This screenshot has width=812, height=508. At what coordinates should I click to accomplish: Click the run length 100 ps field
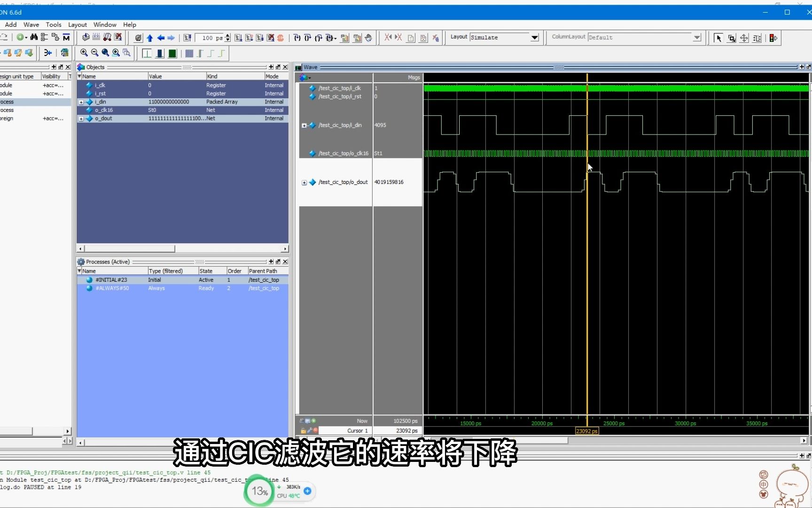coord(210,38)
